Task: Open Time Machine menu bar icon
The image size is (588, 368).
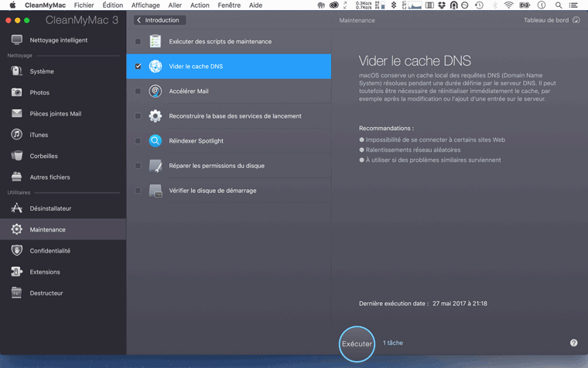Action: point(479,5)
